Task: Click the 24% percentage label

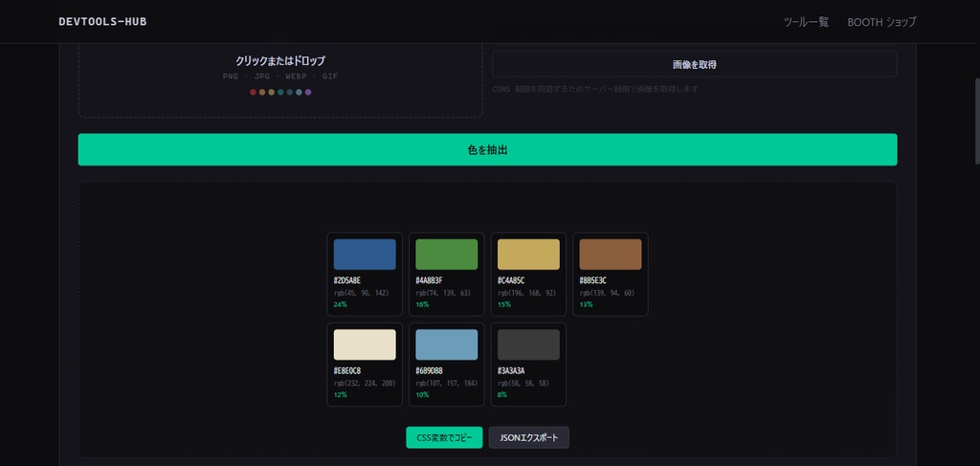Action: click(340, 305)
